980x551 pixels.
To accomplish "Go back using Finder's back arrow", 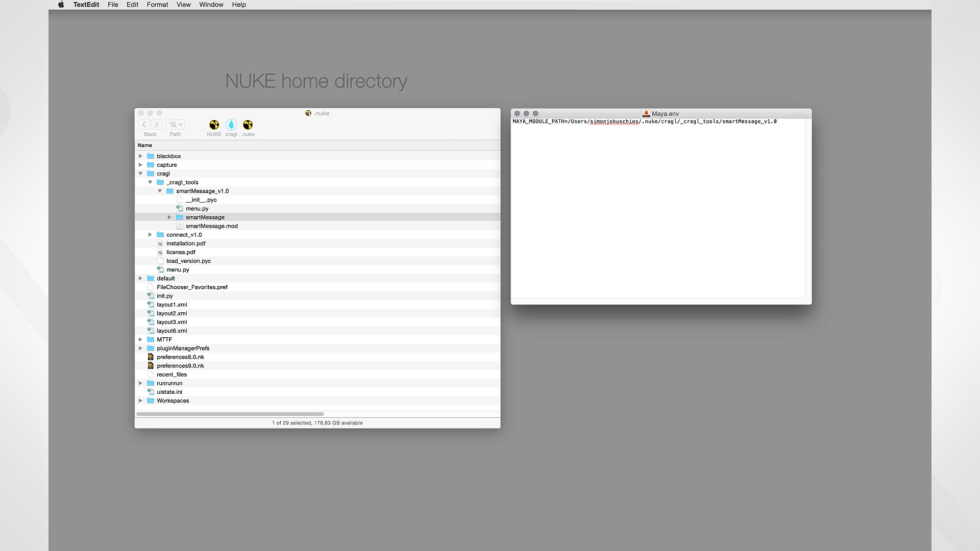I will (x=144, y=124).
